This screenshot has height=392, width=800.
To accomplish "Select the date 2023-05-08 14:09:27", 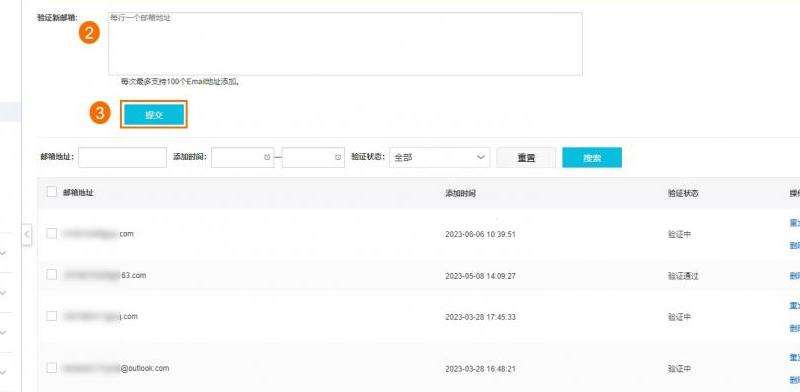I will pyautogui.click(x=480, y=276).
